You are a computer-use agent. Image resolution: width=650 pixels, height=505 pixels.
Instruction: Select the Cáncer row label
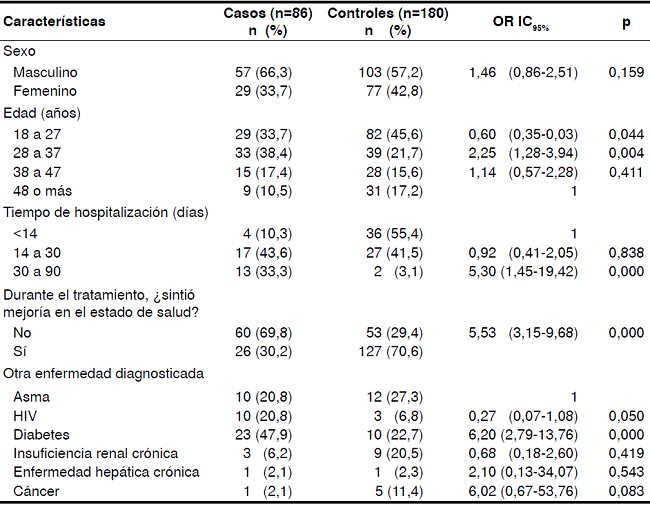pyautogui.click(x=35, y=491)
